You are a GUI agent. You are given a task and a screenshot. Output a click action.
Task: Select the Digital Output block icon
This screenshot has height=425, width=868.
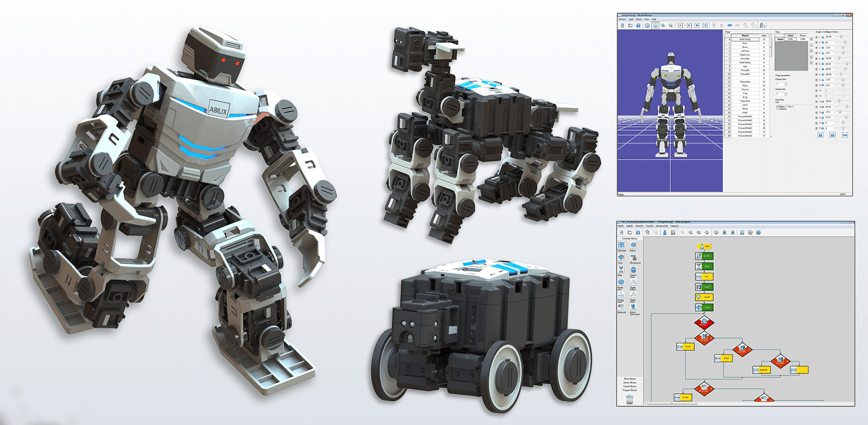(x=634, y=282)
